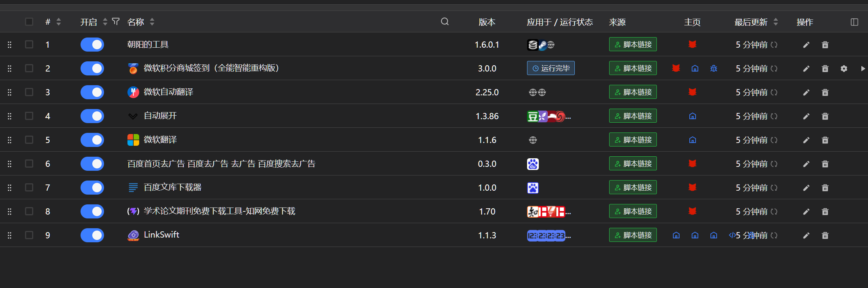Open the GreasyFork homepage icon for 百度首页去广告
The width and height of the screenshot is (868, 288).
[x=692, y=164]
